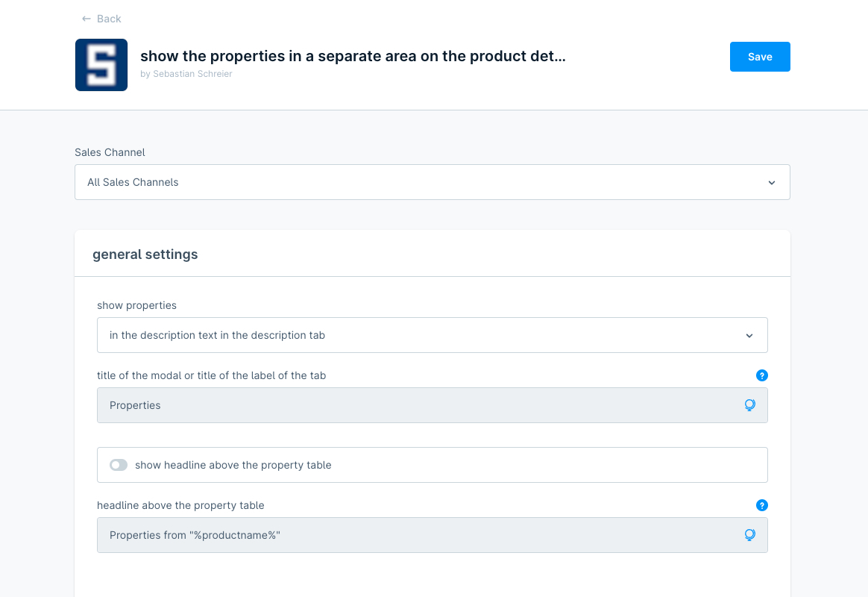
Task: Click the Properties from "%productname%" input
Action: click(418, 535)
